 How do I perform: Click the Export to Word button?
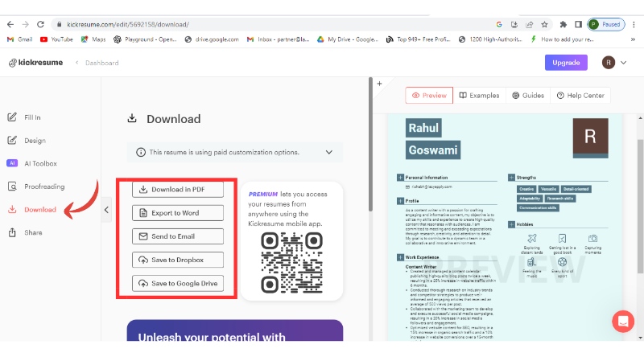175,213
